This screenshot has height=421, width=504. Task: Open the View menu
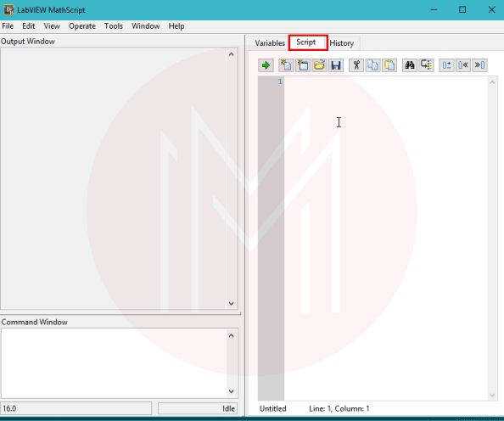52,26
